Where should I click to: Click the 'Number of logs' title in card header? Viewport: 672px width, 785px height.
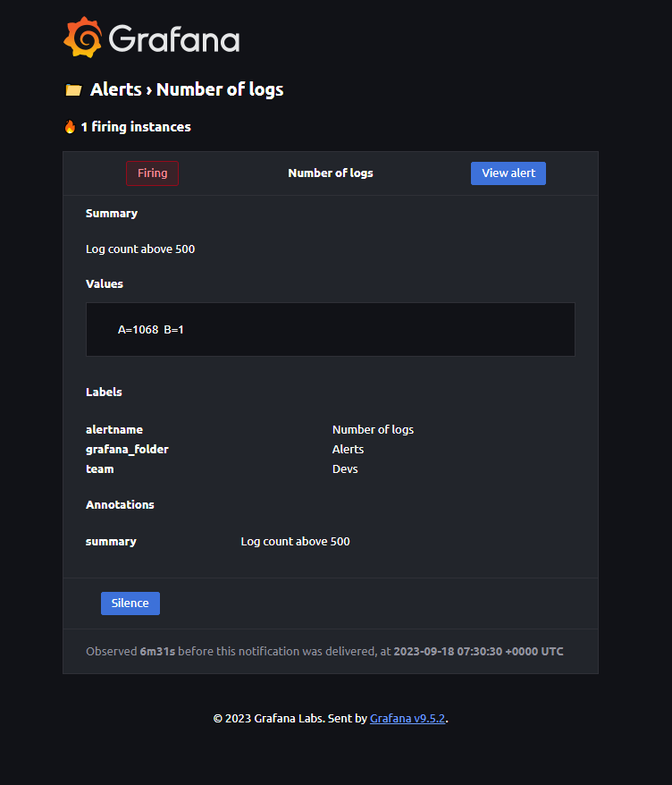[331, 173]
